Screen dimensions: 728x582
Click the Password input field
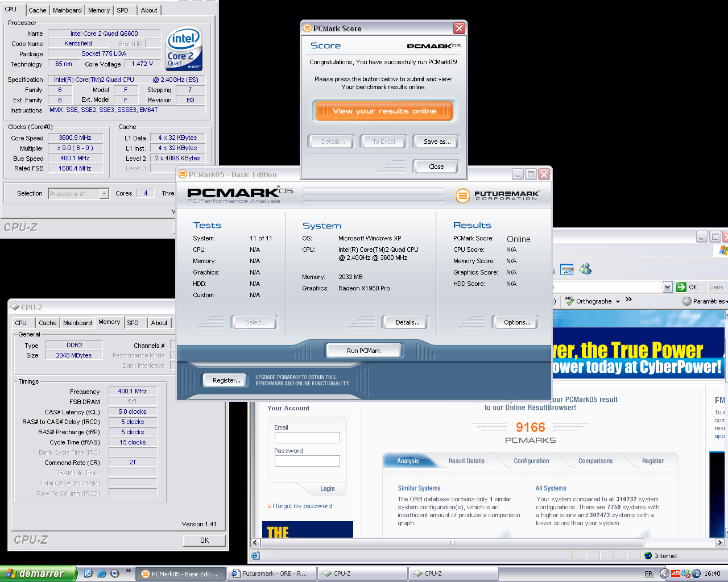(x=307, y=461)
